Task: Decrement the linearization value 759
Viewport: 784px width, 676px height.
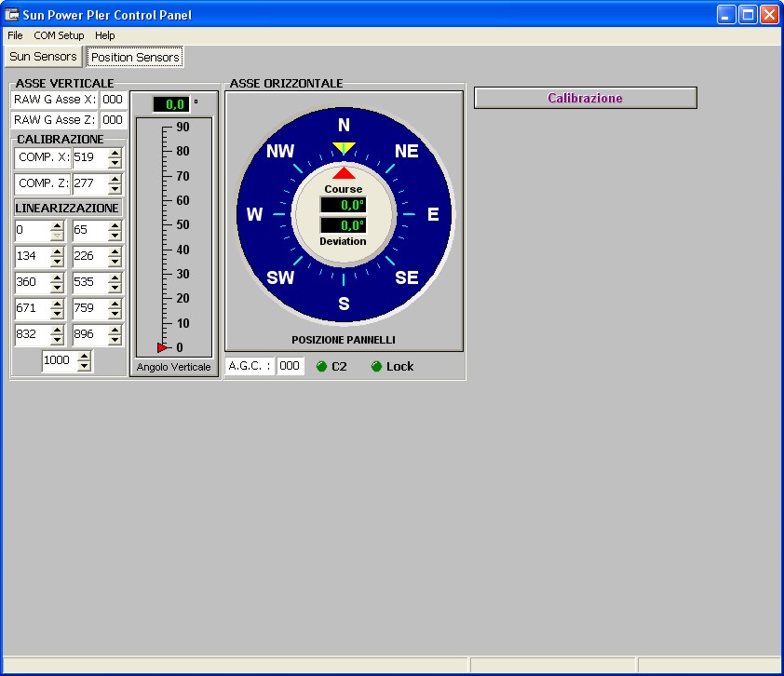Action: coord(115,314)
